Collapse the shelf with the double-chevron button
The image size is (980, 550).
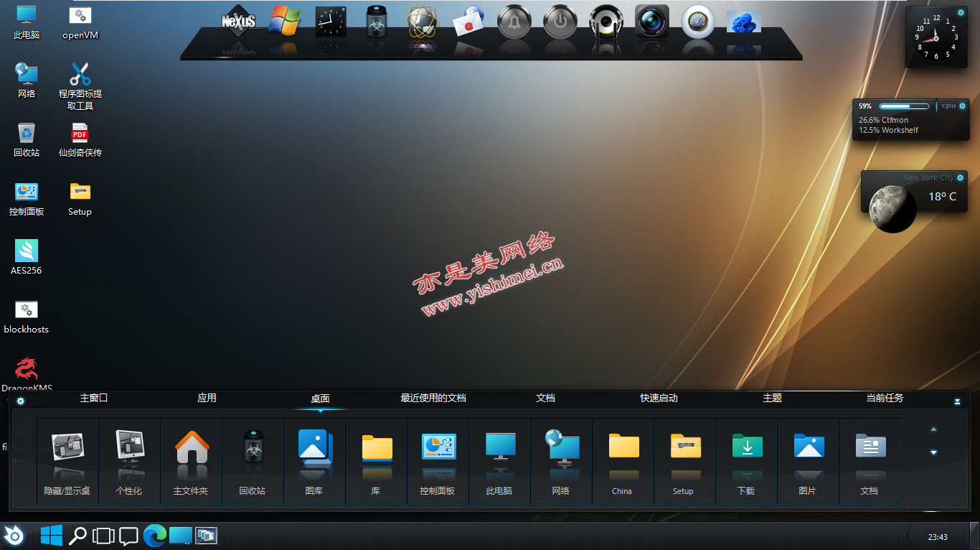point(957,402)
